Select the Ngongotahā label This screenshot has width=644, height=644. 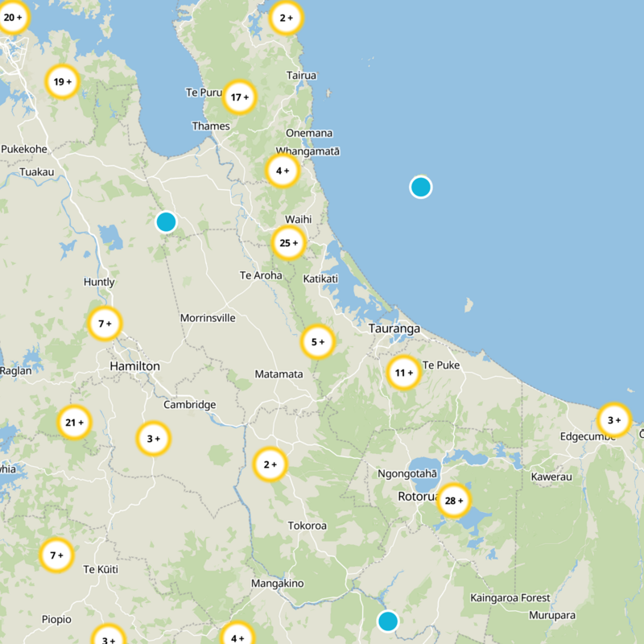tap(407, 474)
